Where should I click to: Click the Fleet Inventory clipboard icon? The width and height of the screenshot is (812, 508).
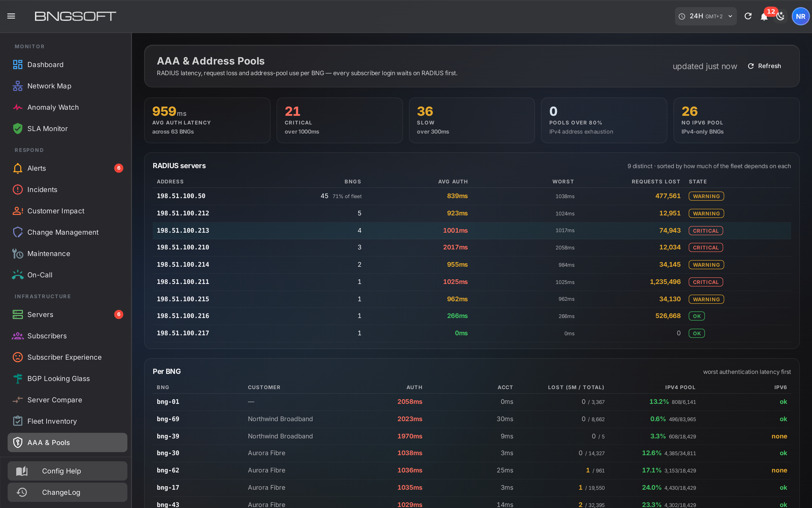(x=18, y=421)
